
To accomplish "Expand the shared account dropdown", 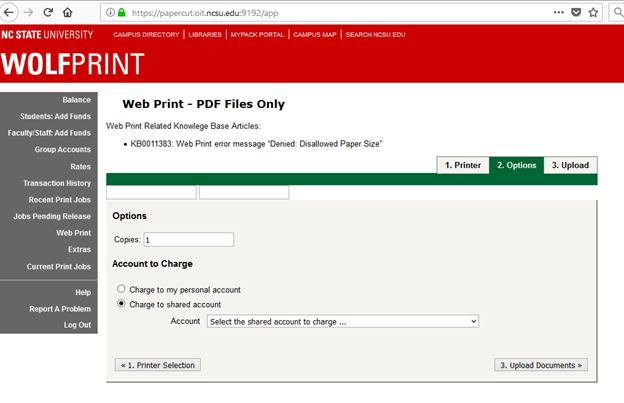I will click(x=342, y=321).
